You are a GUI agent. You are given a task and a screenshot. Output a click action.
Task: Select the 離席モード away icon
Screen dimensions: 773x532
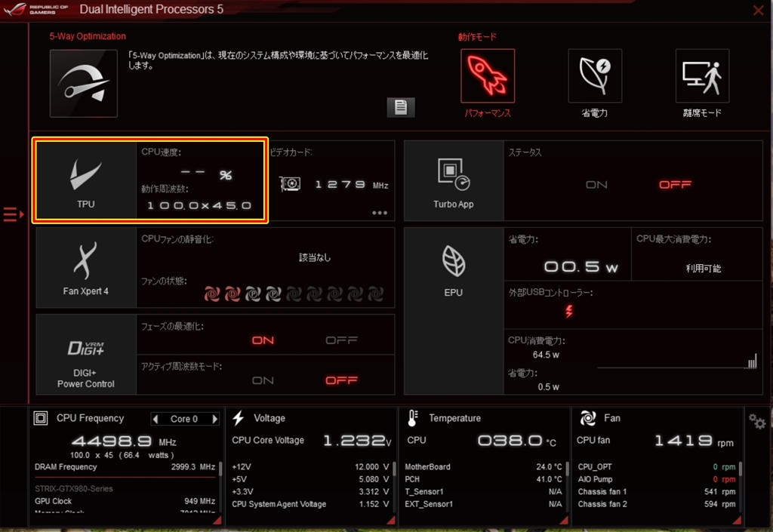click(x=702, y=75)
